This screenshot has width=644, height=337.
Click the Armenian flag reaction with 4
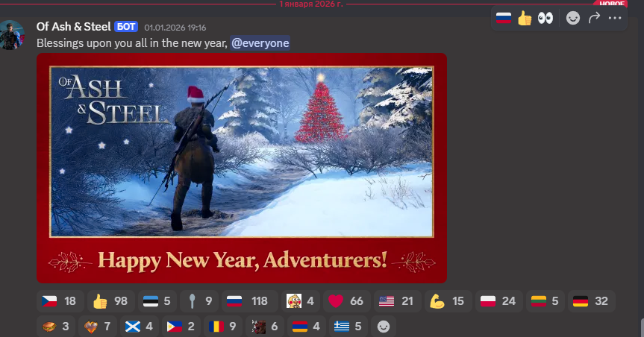pos(307,327)
